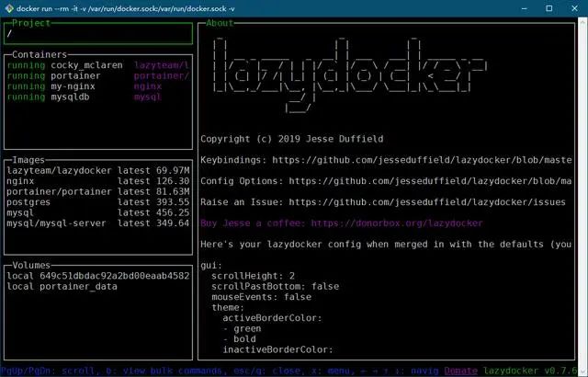The width and height of the screenshot is (588, 377).
Task: Select the my-nginx container row
Action: 98,86
